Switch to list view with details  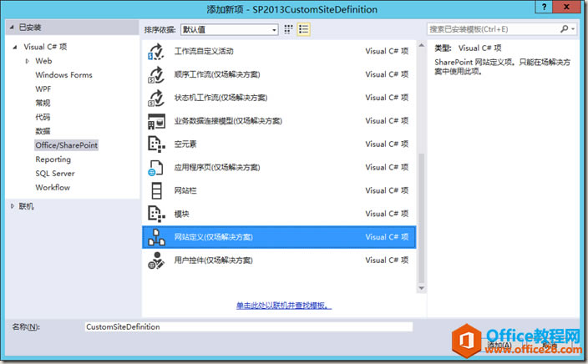(x=303, y=29)
